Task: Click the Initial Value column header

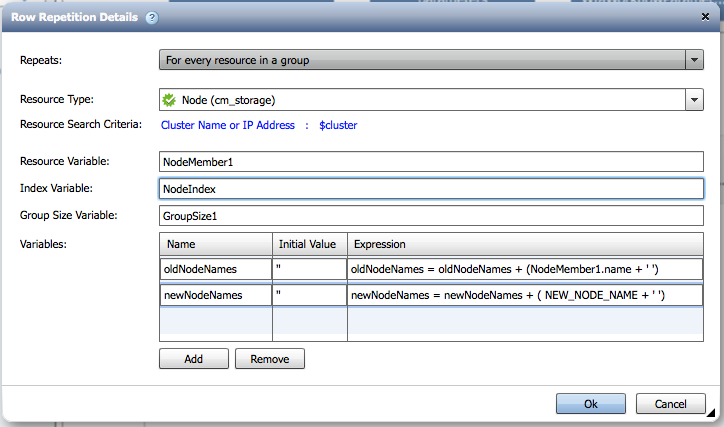Action: click(x=310, y=244)
